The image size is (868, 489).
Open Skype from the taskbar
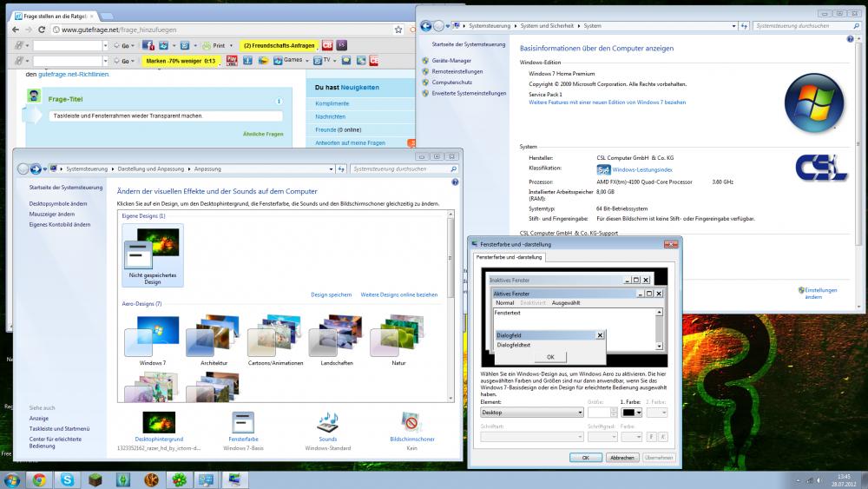[68, 479]
